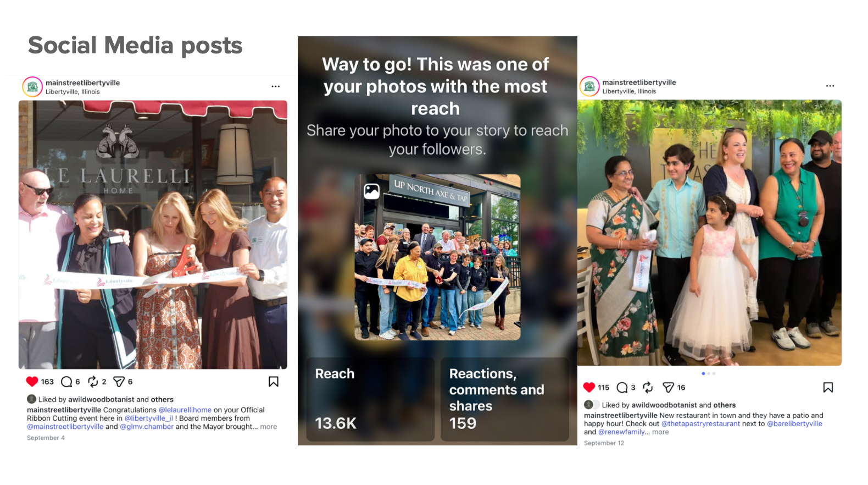
Task: Expand the right post caption 'more' link
Action: point(660,432)
